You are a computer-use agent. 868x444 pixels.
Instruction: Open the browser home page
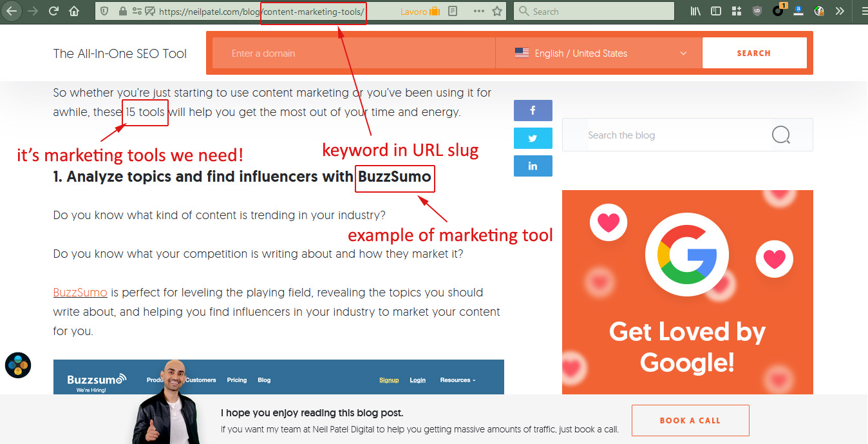click(75, 11)
